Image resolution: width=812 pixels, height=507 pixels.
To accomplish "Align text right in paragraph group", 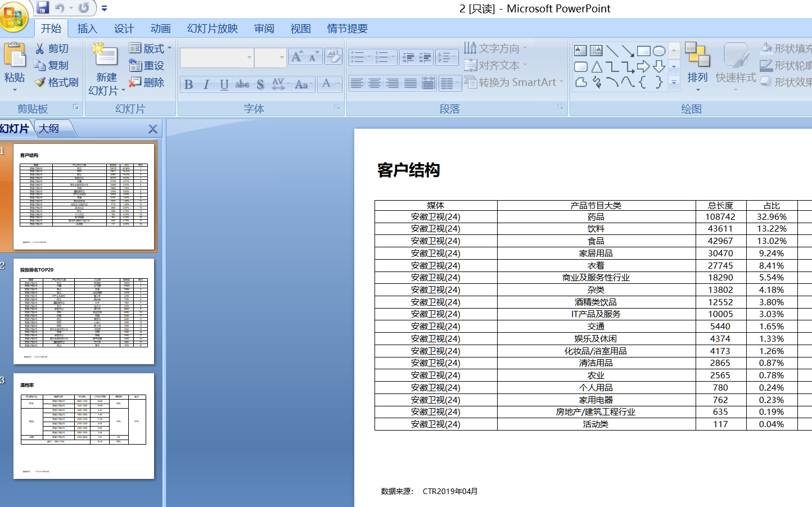I will tap(393, 84).
